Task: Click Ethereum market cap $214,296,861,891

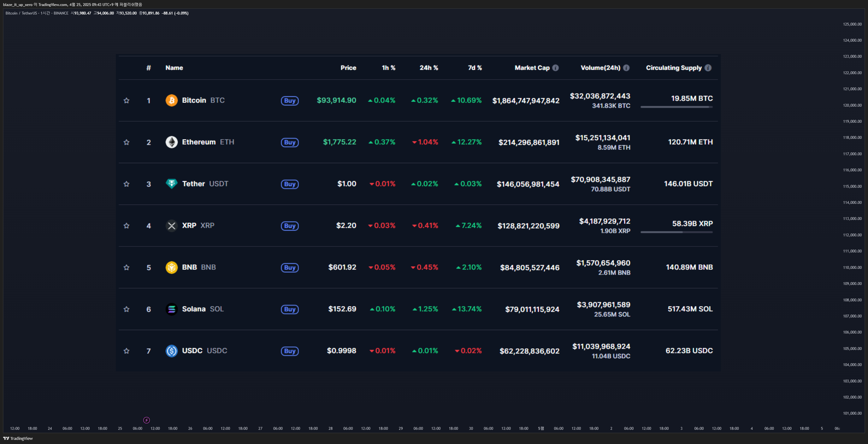Action: coord(529,143)
